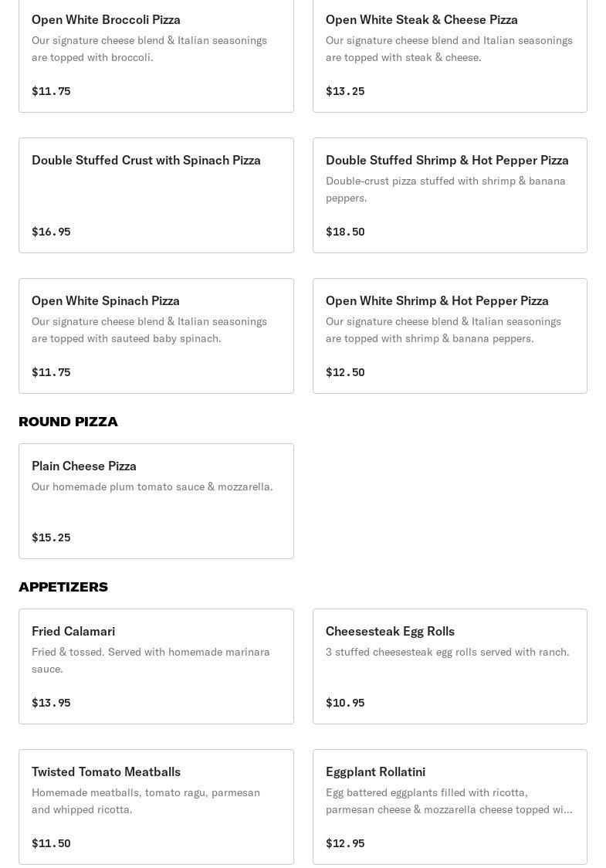Viewport: 606px width, 868px height.
Task: Click the $10.95 Cheesesteak Egg Rolls price
Action: [x=345, y=703]
